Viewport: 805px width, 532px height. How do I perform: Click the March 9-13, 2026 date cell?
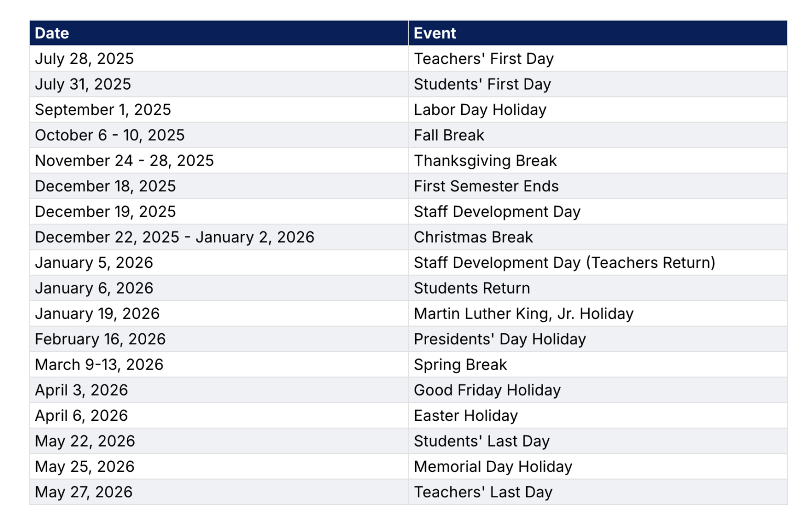(x=219, y=364)
